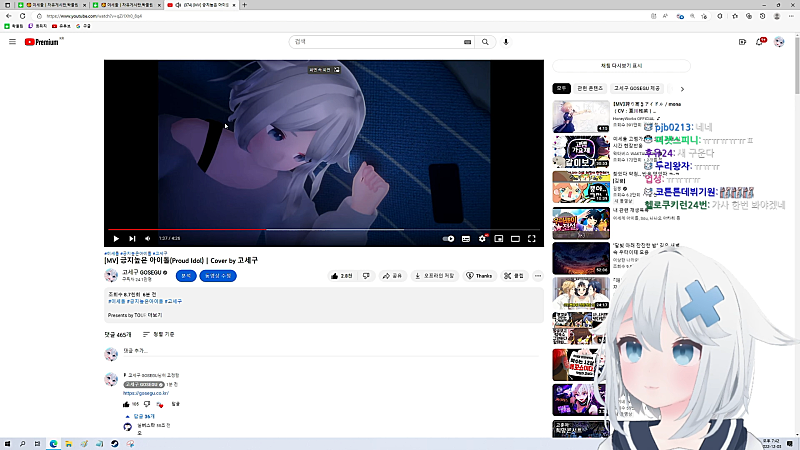Mute the video volume speaker icon
Screen dimensions: 800x450
(147, 238)
